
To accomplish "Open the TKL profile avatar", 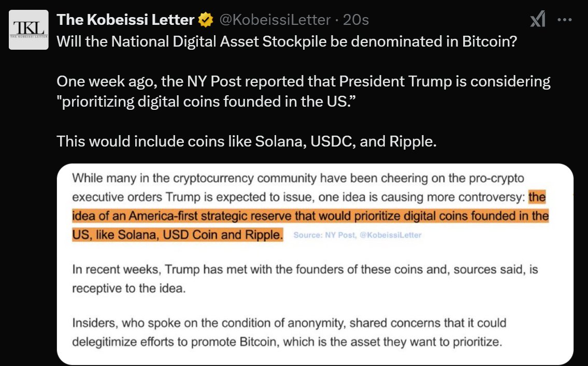I will [x=28, y=30].
